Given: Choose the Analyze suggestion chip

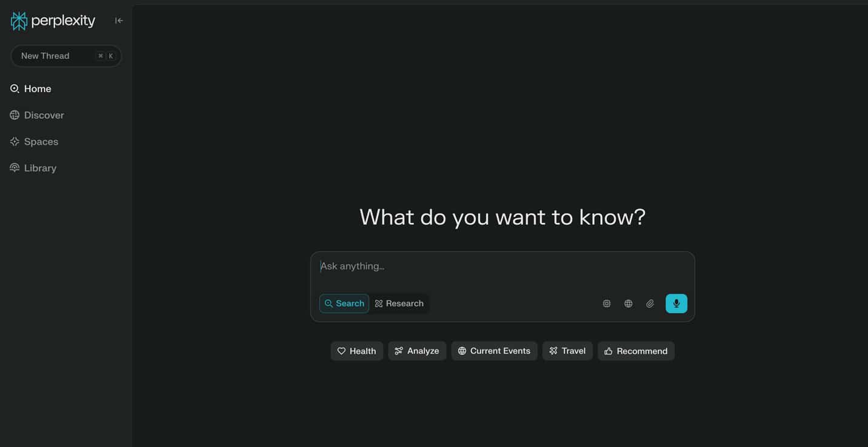Looking at the screenshot, I should point(417,351).
